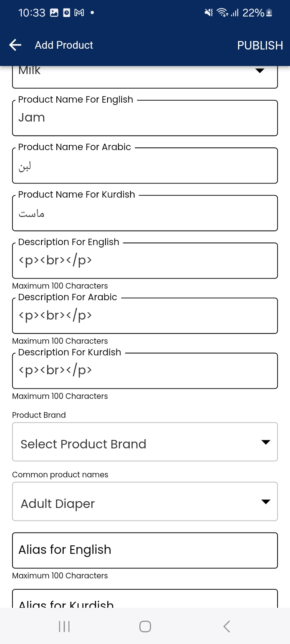
Task: Expand the Select Product Brand dropdown
Action: click(x=145, y=442)
